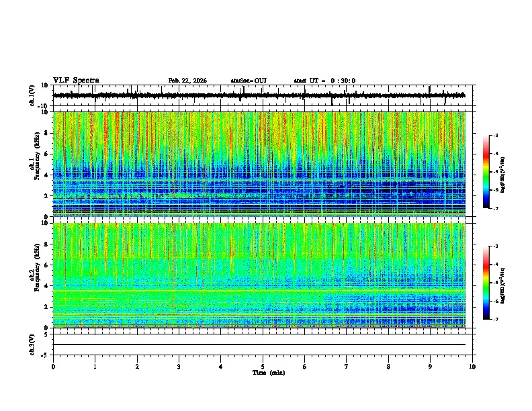532x411 pixels.
Task: Click the time axis tick label '8'
Action: (388, 367)
